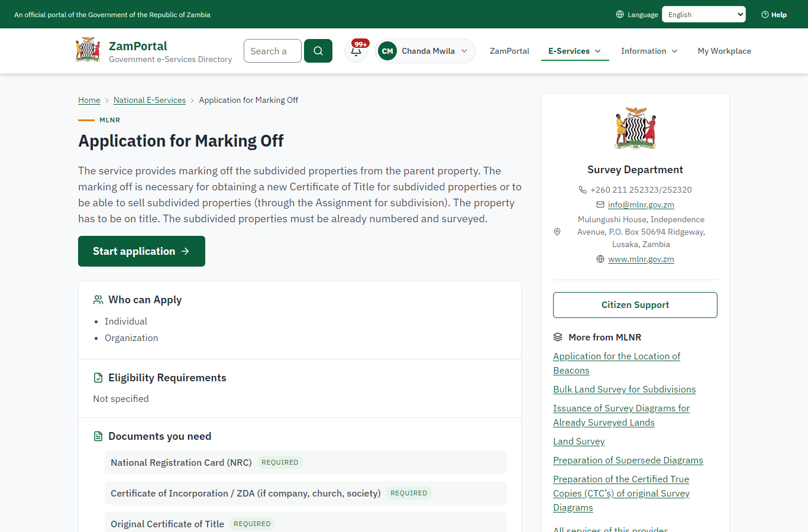Open the ZamPortal nav item
Screen dimensions: 808x532
509,51
